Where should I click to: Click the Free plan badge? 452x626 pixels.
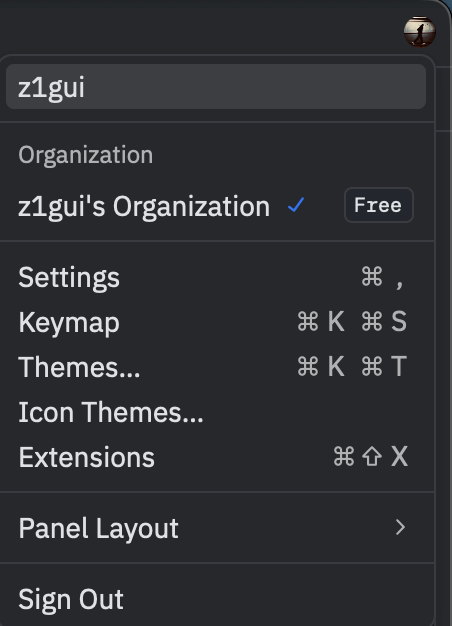[x=379, y=205]
